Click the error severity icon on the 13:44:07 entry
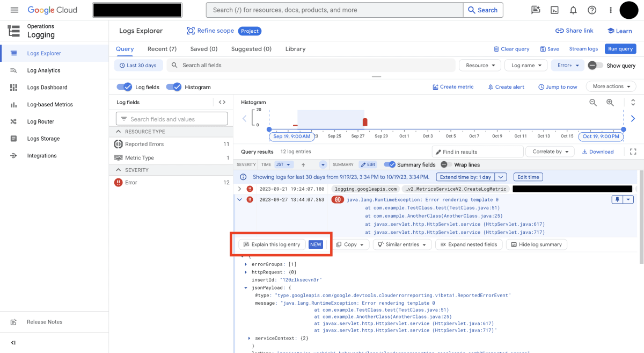 point(250,199)
